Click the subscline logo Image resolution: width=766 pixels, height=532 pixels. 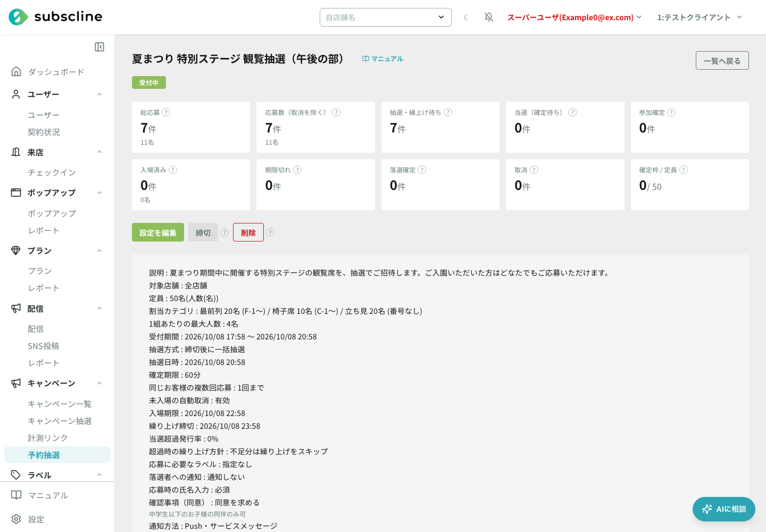(55, 17)
